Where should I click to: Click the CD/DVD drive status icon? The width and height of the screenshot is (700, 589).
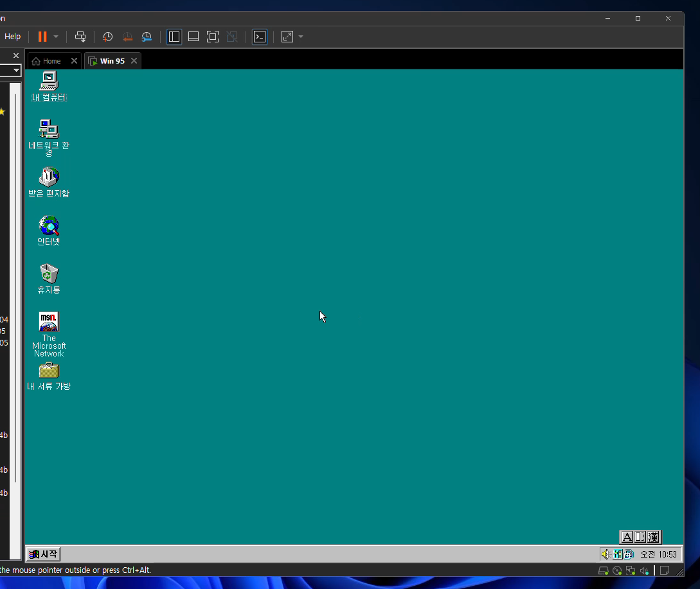pyautogui.click(x=618, y=571)
